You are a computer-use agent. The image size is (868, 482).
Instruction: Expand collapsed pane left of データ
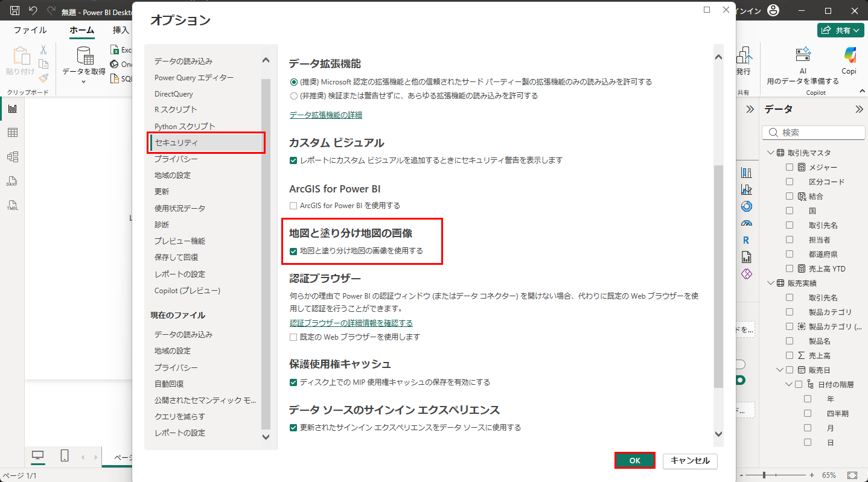click(750, 109)
